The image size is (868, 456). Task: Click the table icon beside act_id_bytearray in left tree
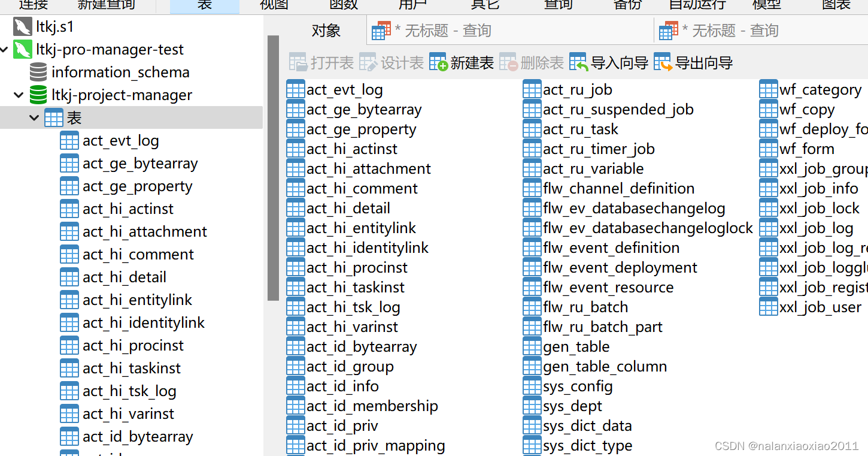pyautogui.click(x=69, y=437)
